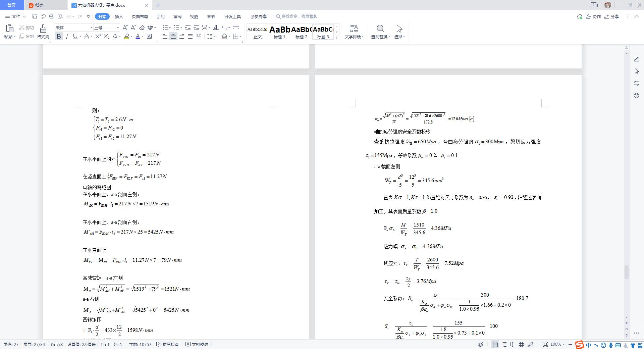Apply the 标题 1 style
The image size is (644, 349).
[x=279, y=32]
